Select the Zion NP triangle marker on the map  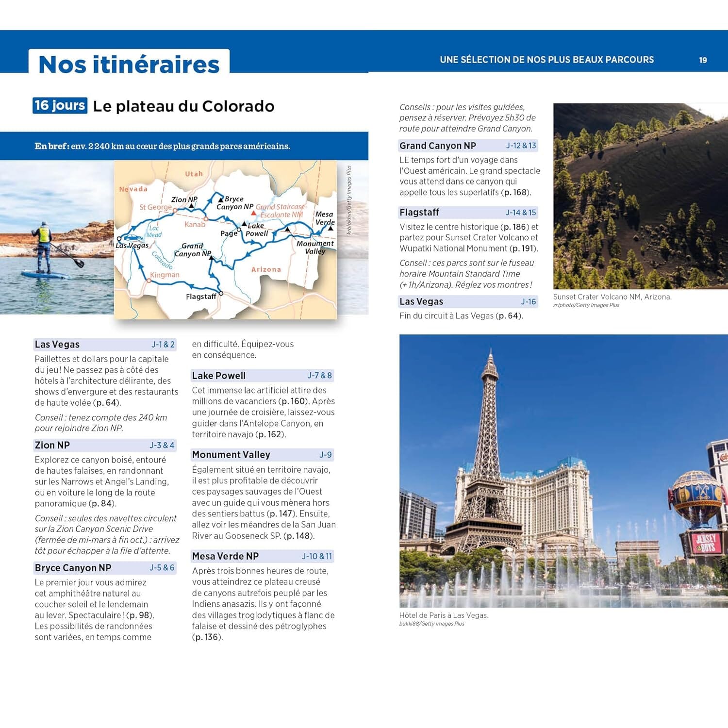191,206
